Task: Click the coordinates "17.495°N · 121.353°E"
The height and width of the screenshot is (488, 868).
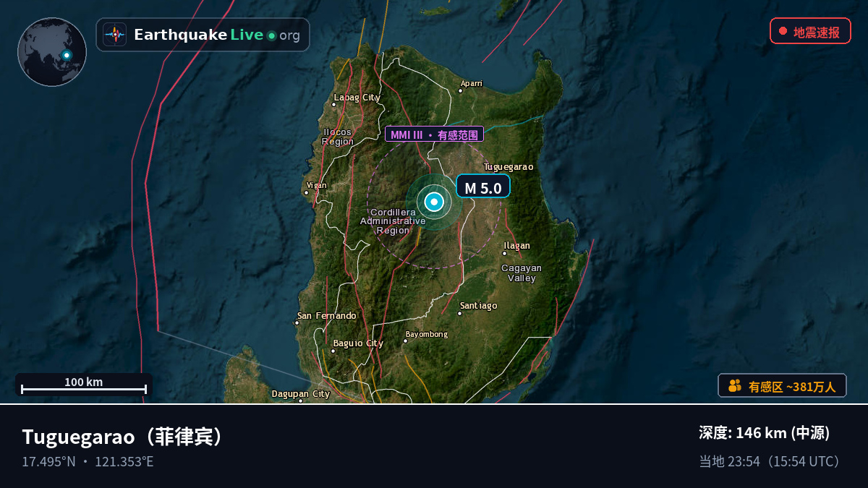Action: coord(88,462)
